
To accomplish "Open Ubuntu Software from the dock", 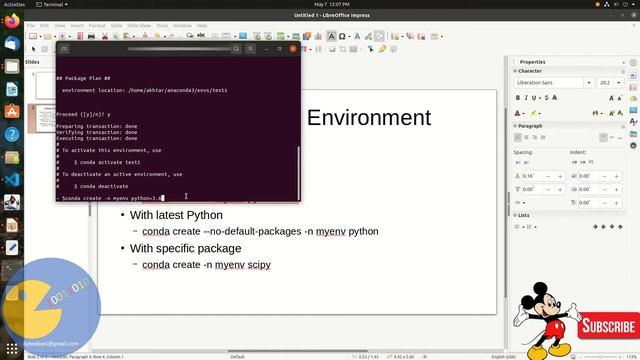I will pyautogui.click(x=12, y=111).
